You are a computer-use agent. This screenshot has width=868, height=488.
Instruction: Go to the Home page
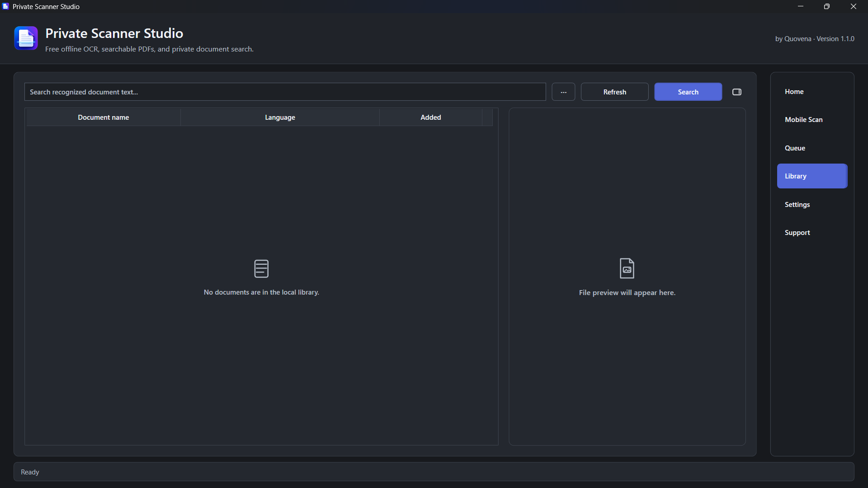click(812, 91)
